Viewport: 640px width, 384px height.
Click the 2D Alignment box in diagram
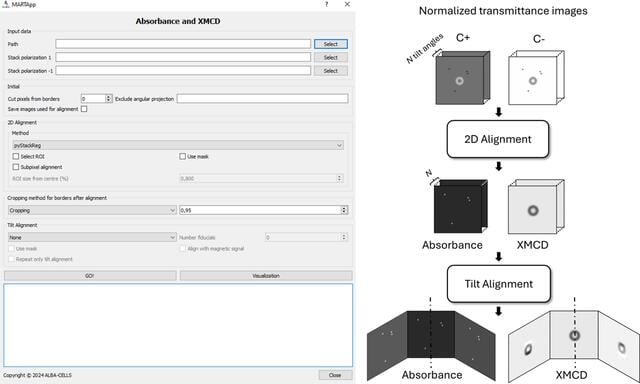click(498, 139)
